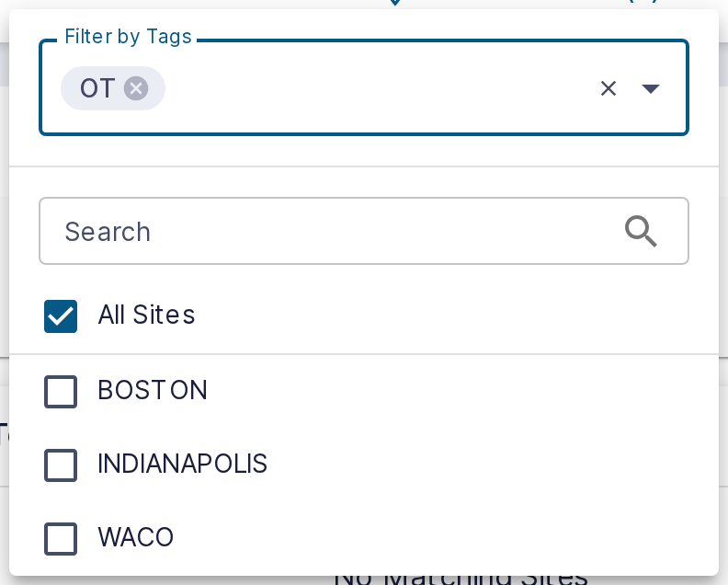Viewport: 728px width, 585px height.
Task: Enable the WACO checkbox
Action: 61,538
